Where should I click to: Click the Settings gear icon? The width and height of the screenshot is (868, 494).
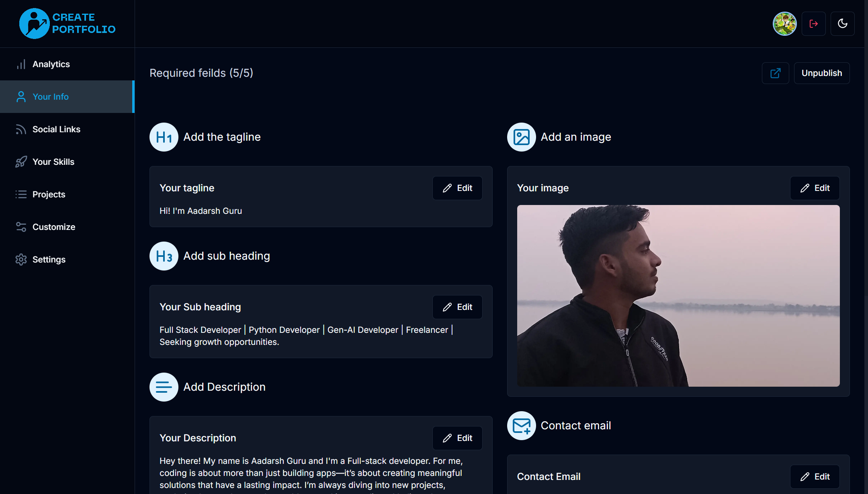click(21, 260)
